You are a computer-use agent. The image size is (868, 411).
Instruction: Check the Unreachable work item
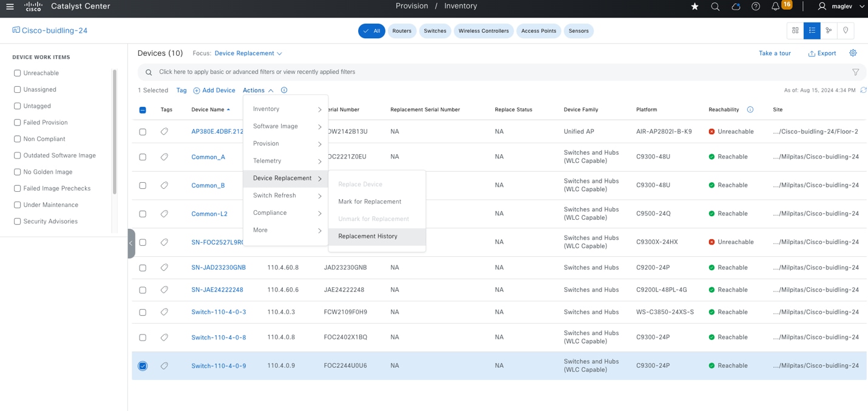[18, 73]
